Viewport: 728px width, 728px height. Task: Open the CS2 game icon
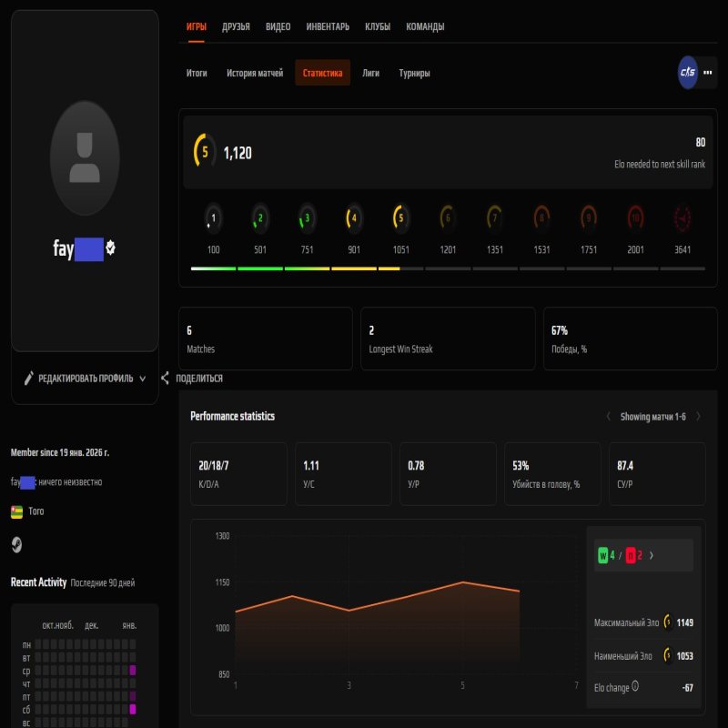pyautogui.click(x=690, y=72)
